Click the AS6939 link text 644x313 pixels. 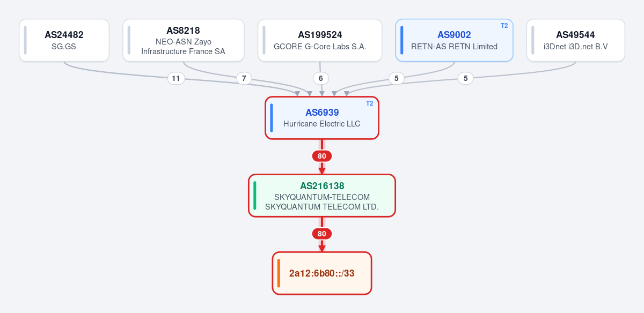pyautogui.click(x=322, y=113)
